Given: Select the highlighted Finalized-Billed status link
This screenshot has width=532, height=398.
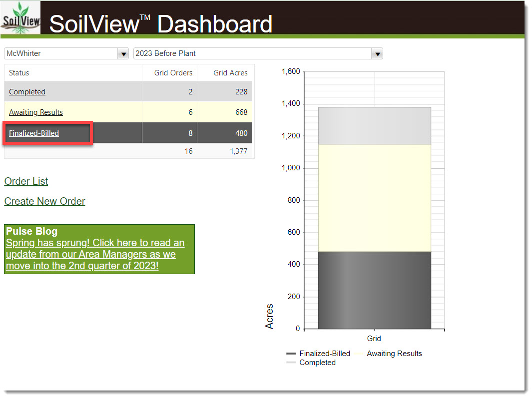Looking at the screenshot, I should click(x=34, y=133).
